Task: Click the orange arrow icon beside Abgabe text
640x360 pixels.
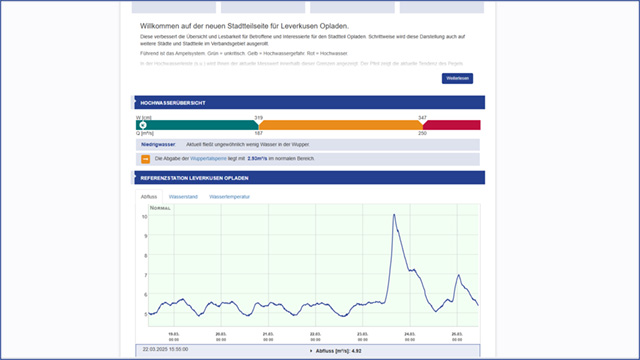Action: 145,159
